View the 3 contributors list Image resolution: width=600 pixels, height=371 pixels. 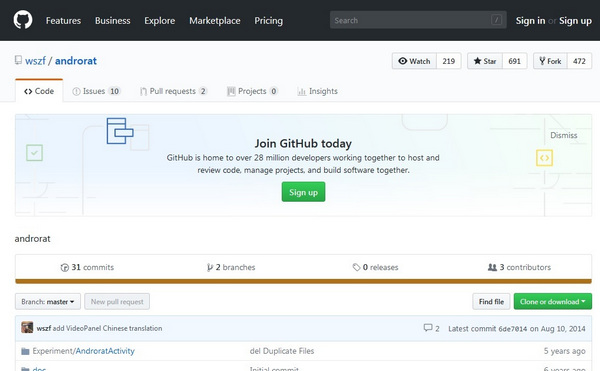(x=519, y=267)
